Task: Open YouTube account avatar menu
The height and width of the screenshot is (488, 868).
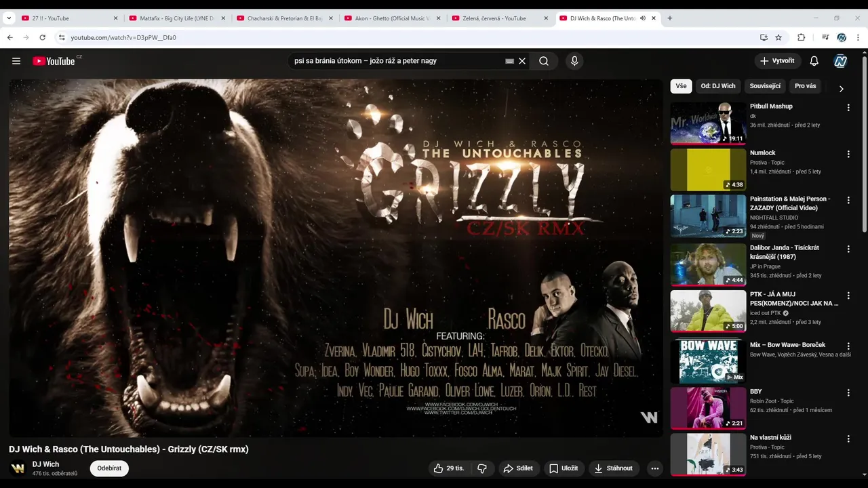Action: click(841, 61)
